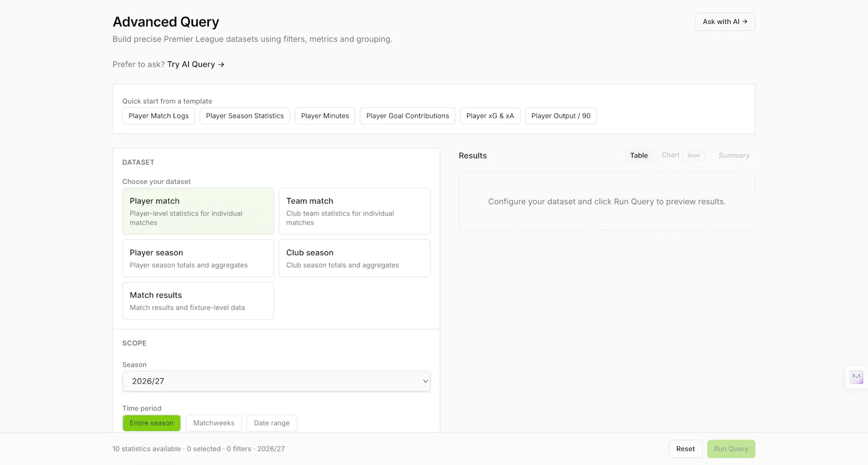Click the Advanced Query heading
The image size is (868, 465).
pos(166,22)
